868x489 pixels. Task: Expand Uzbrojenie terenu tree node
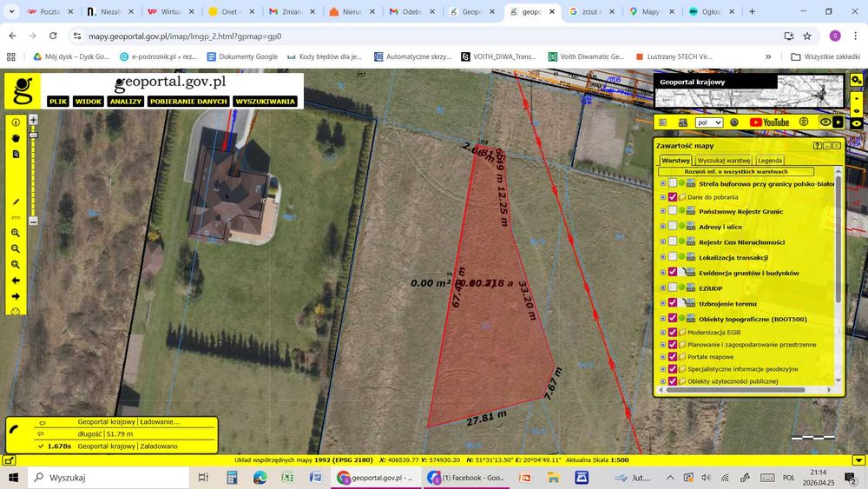[662, 303]
